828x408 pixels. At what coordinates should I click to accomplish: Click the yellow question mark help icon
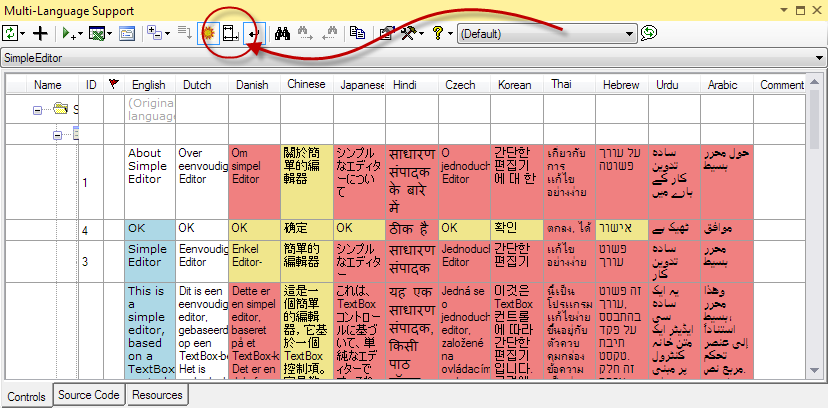[437, 33]
